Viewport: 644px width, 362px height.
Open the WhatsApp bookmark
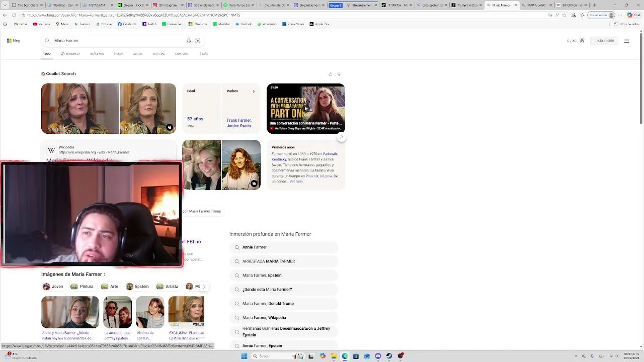(x=267, y=24)
